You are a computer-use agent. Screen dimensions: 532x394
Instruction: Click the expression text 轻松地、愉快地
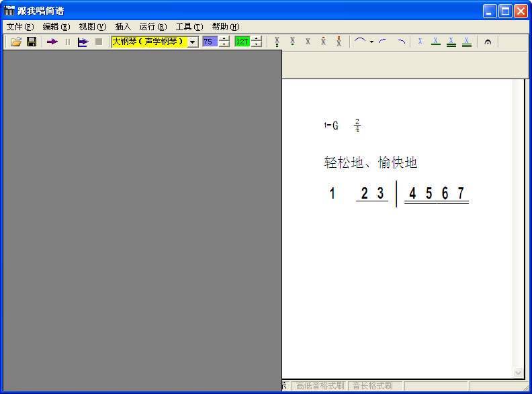coord(371,162)
